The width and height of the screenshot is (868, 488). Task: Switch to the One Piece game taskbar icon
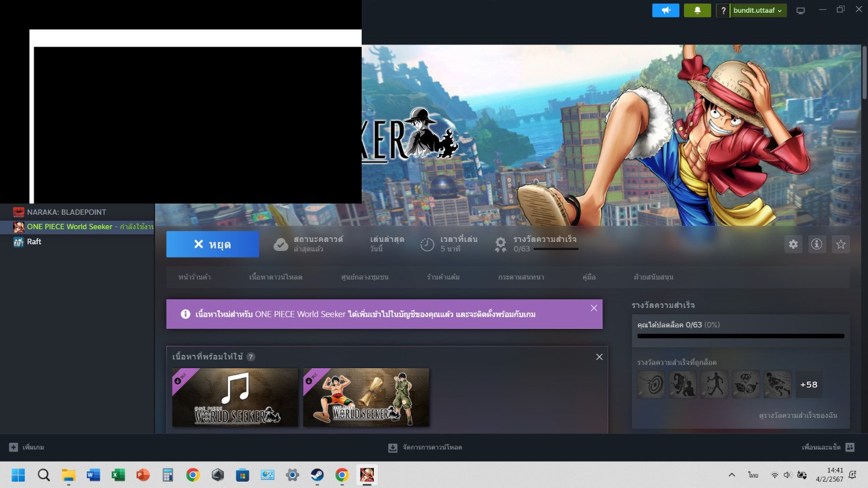367,475
